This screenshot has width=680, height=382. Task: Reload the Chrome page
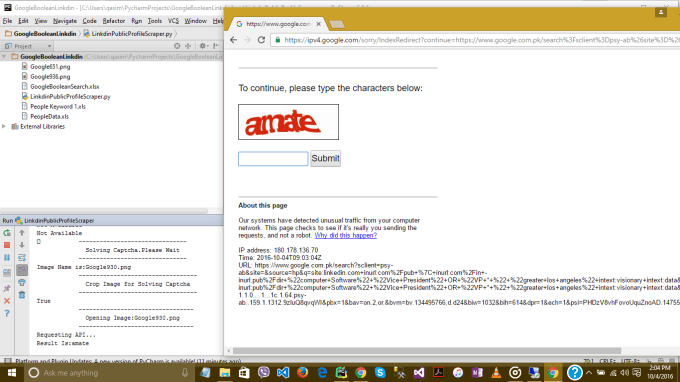(261, 40)
